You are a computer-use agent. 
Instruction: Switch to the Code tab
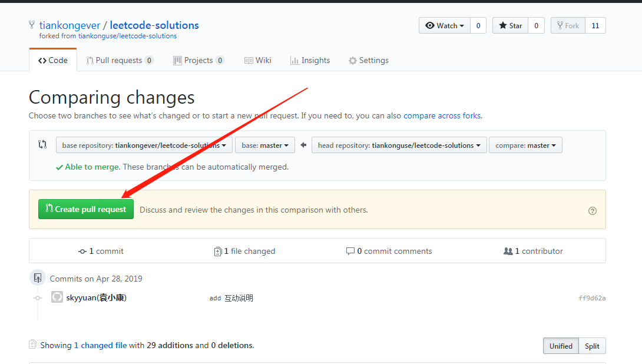[x=53, y=60]
